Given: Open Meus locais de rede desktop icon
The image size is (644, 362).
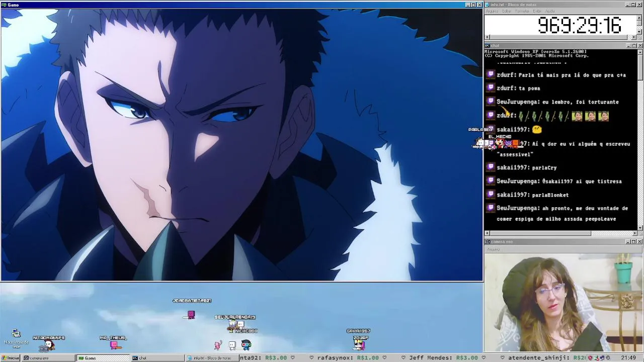Looking at the screenshot, I should tap(16, 339).
